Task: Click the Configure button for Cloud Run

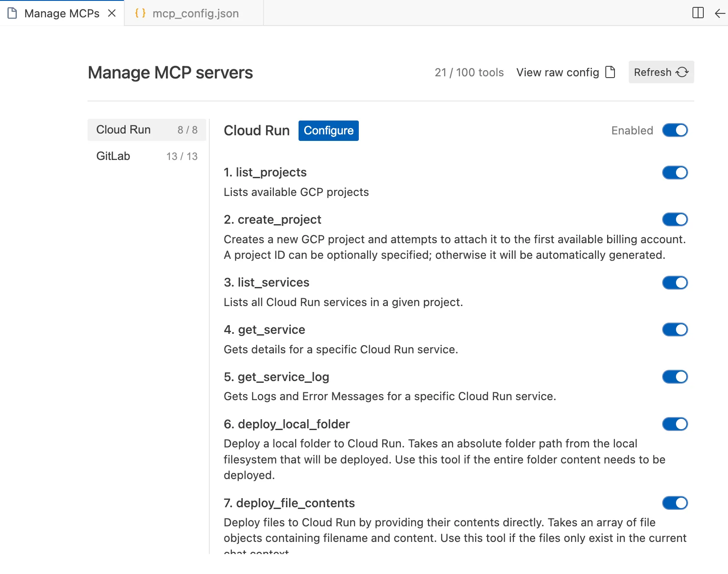Action: click(328, 130)
